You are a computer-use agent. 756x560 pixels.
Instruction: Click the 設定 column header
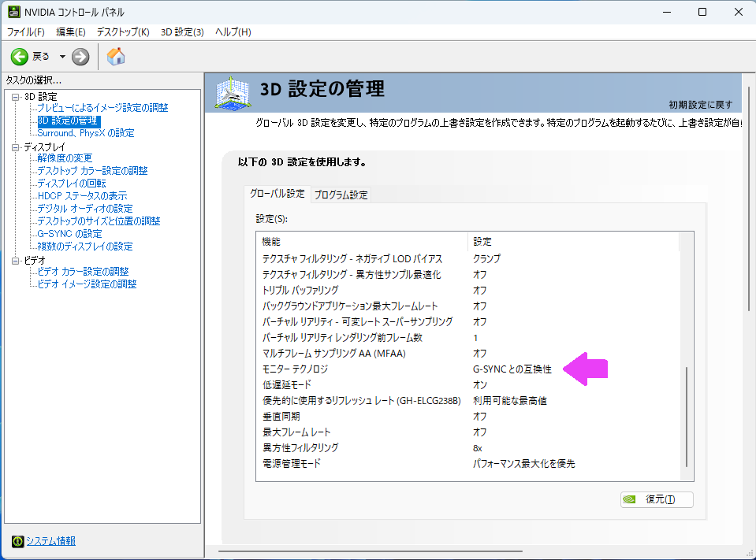click(x=573, y=242)
